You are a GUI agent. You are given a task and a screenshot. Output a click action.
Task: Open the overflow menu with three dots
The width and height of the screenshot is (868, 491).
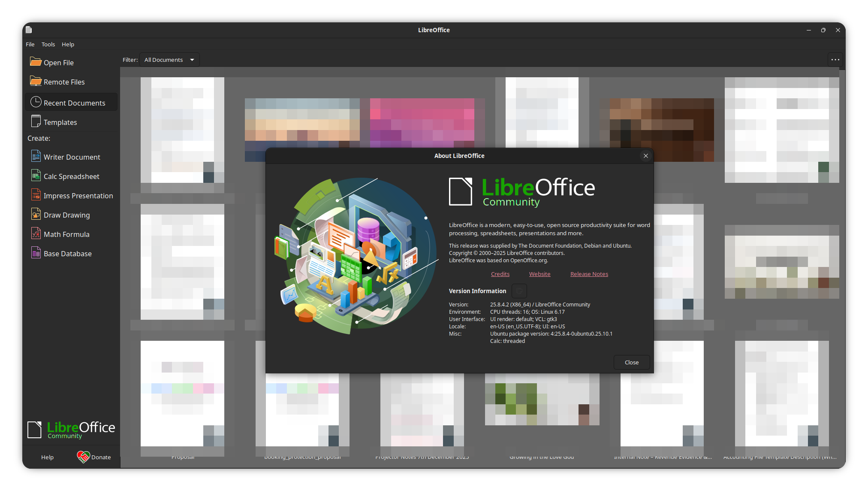[835, 60]
